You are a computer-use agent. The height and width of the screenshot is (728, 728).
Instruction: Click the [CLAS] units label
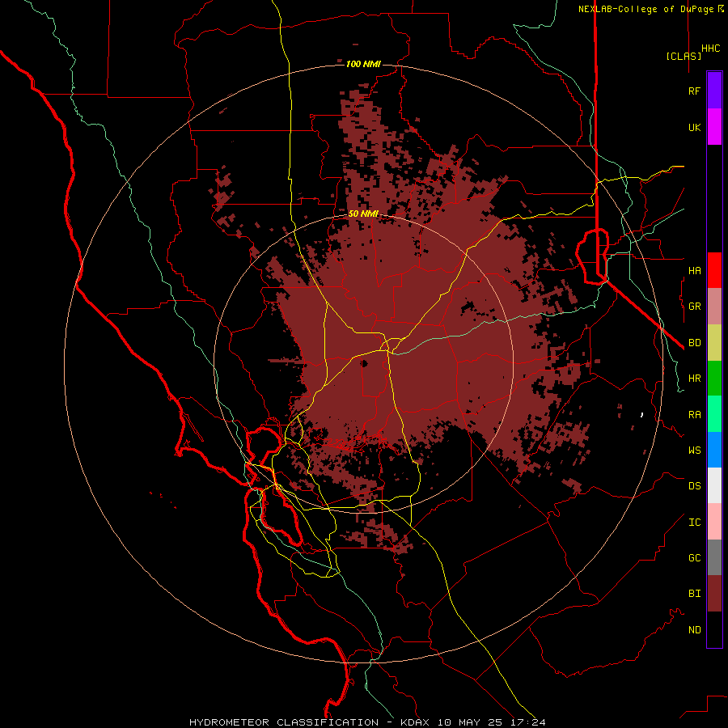click(684, 56)
